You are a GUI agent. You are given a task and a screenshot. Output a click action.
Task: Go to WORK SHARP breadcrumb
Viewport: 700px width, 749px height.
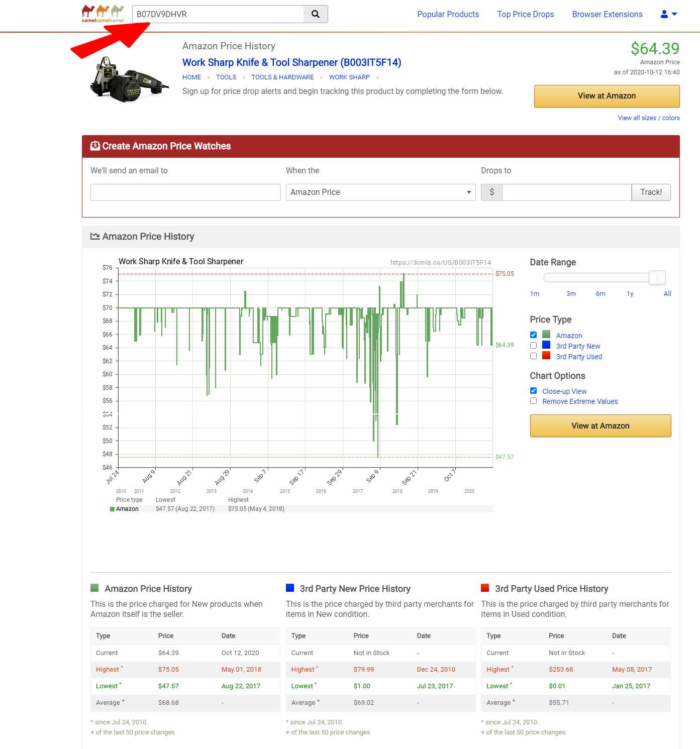click(349, 77)
